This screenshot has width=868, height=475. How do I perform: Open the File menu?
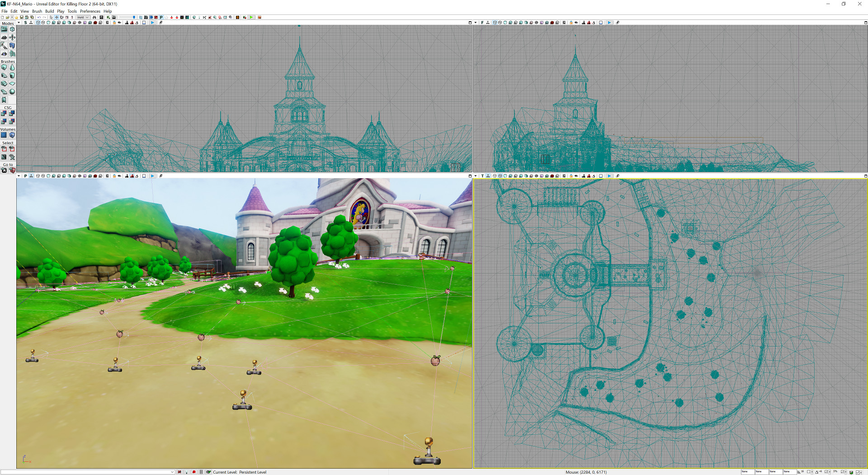pos(5,11)
